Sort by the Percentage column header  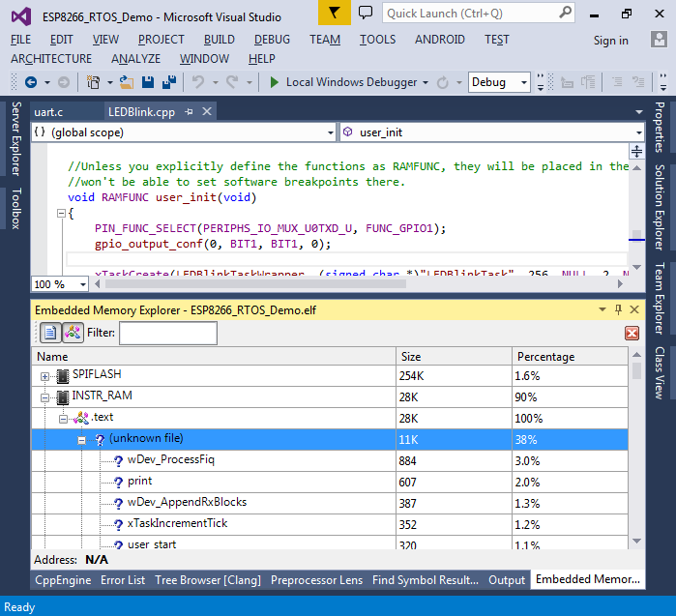click(570, 357)
